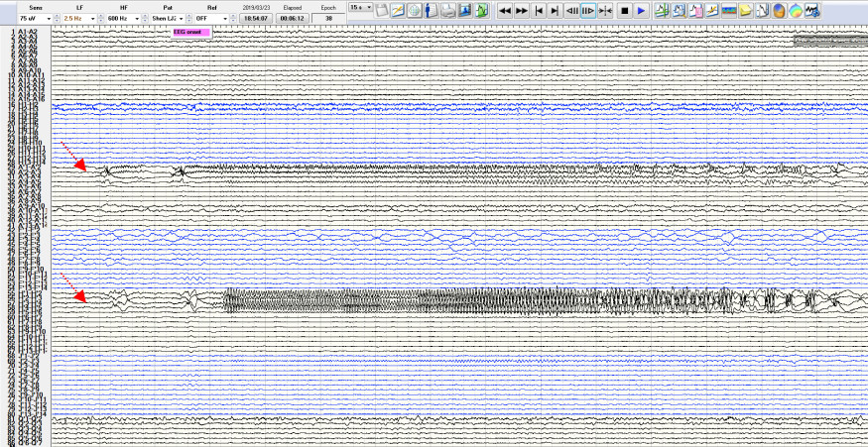The image size is (868, 447).
Task: Click the Epoch number field showing 38
Action: [x=328, y=18]
